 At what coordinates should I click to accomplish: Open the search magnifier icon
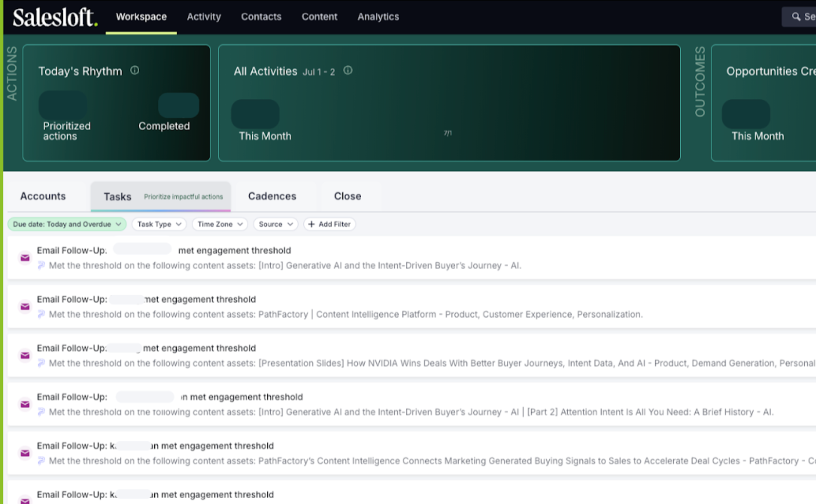click(x=796, y=17)
